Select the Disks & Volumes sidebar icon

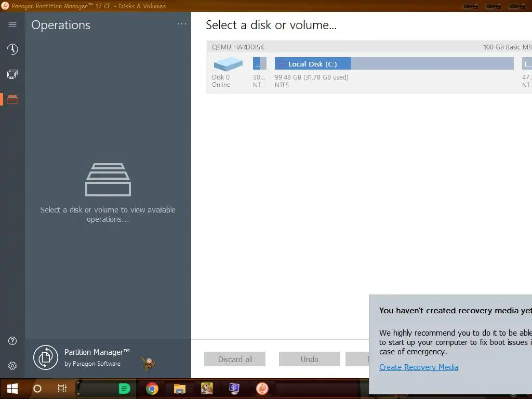click(x=12, y=99)
